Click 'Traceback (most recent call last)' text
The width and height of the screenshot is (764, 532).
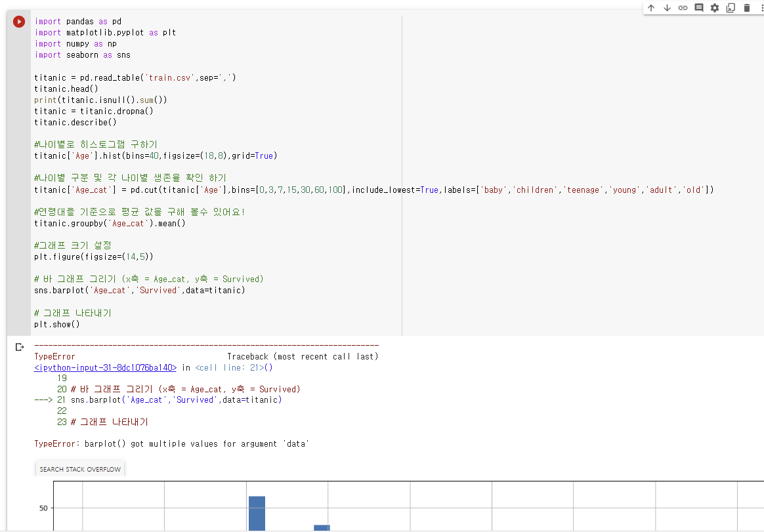(303, 357)
